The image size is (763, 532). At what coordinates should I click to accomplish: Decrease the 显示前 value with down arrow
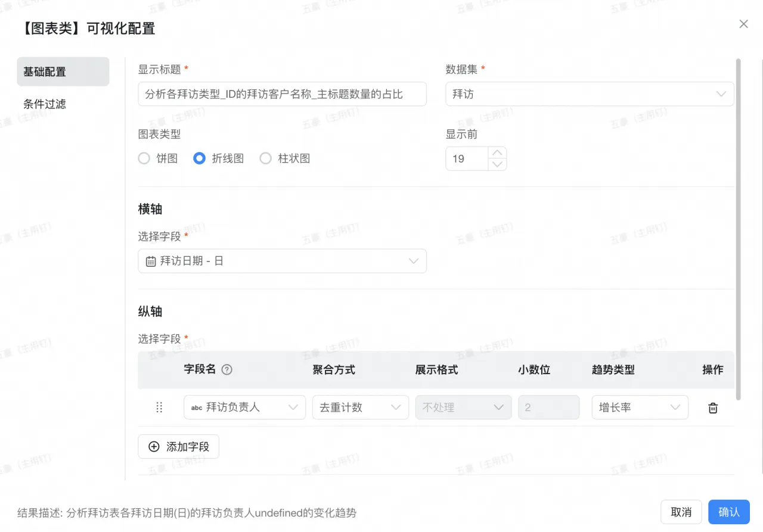point(497,164)
